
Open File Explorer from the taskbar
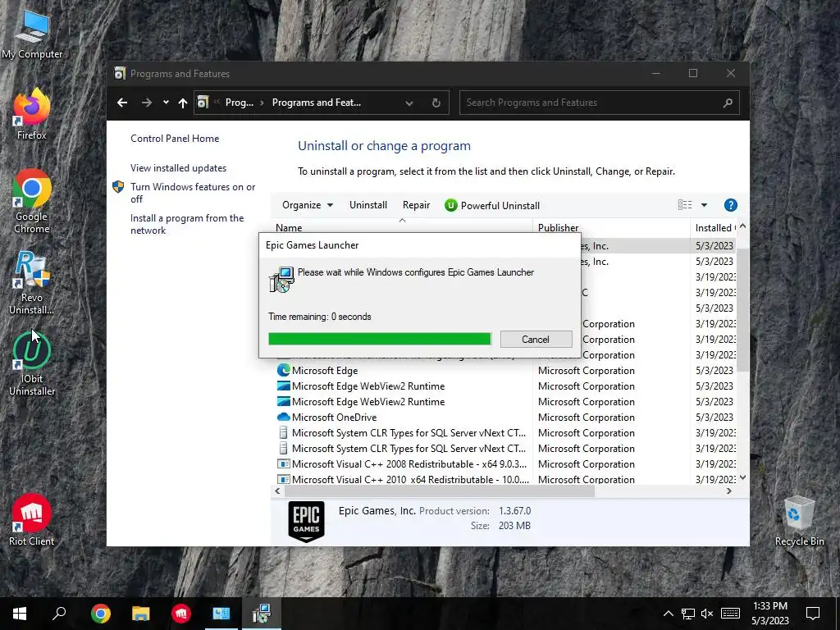pyautogui.click(x=140, y=614)
